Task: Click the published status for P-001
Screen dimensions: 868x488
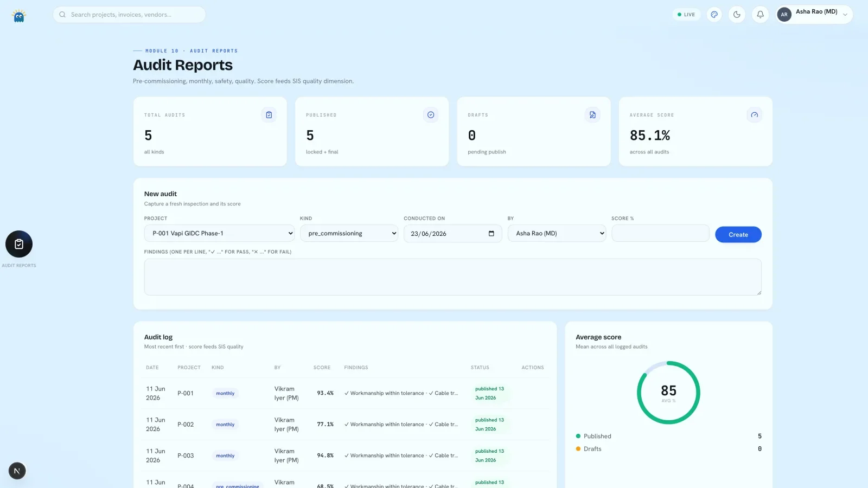Action: 490,394
